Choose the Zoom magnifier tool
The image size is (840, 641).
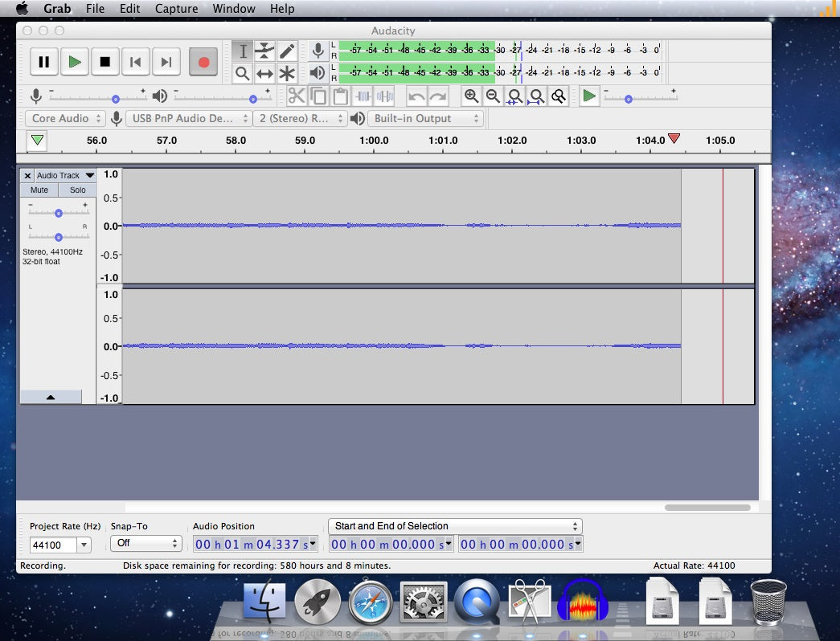pos(242,74)
